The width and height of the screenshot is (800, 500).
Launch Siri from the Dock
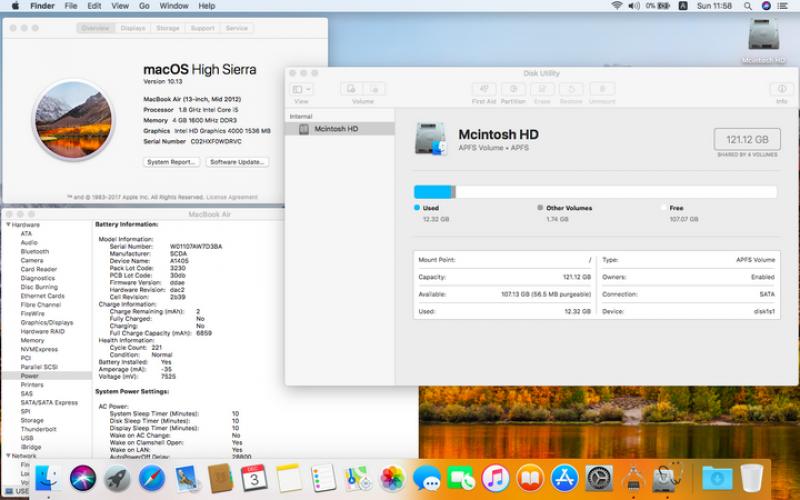tap(83, 479)
